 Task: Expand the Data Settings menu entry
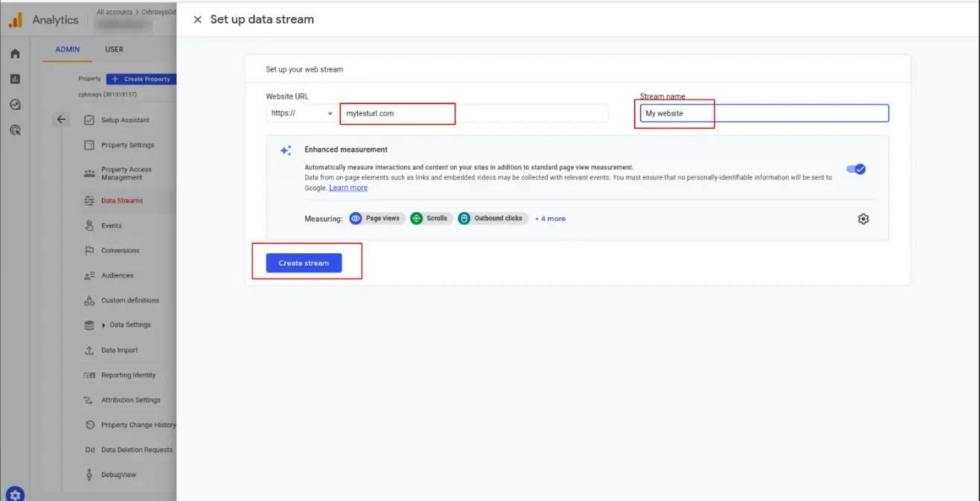tap(130, 325)
